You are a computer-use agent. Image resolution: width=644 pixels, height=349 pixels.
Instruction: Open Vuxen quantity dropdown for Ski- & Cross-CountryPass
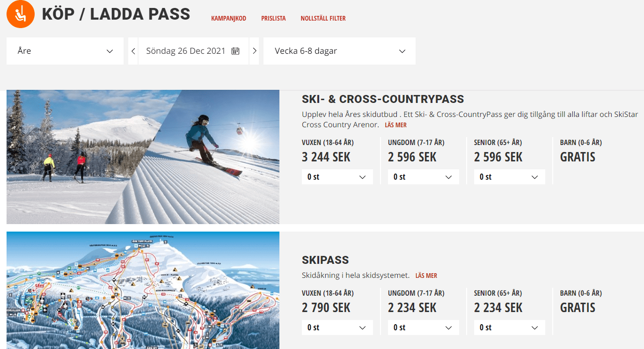[337, 177]
